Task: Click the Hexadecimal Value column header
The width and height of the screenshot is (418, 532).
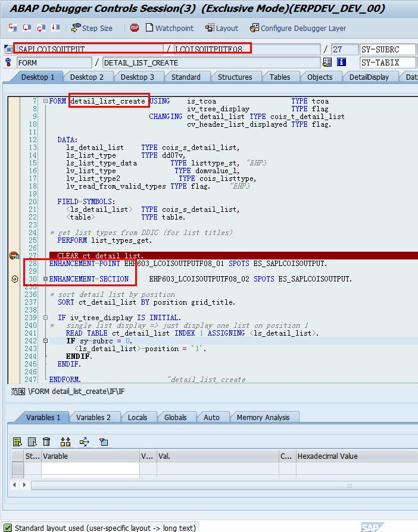Action: click(357, 456)
